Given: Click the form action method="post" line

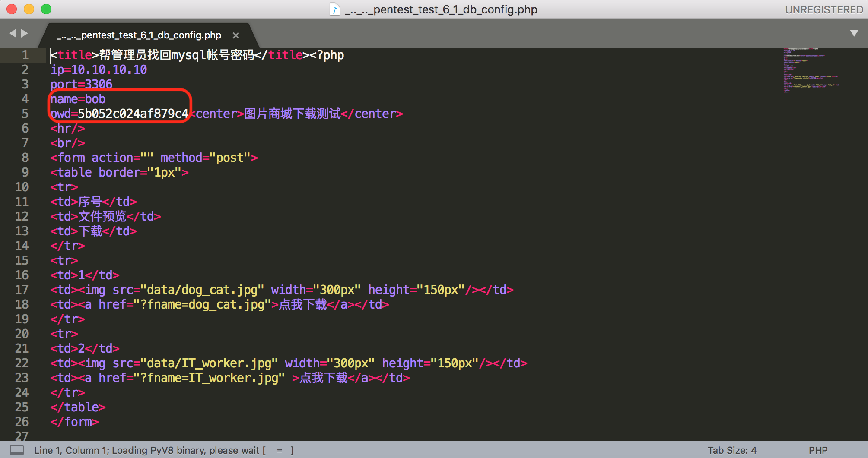Looking at the screenshot, I should (x=154, y=158).
